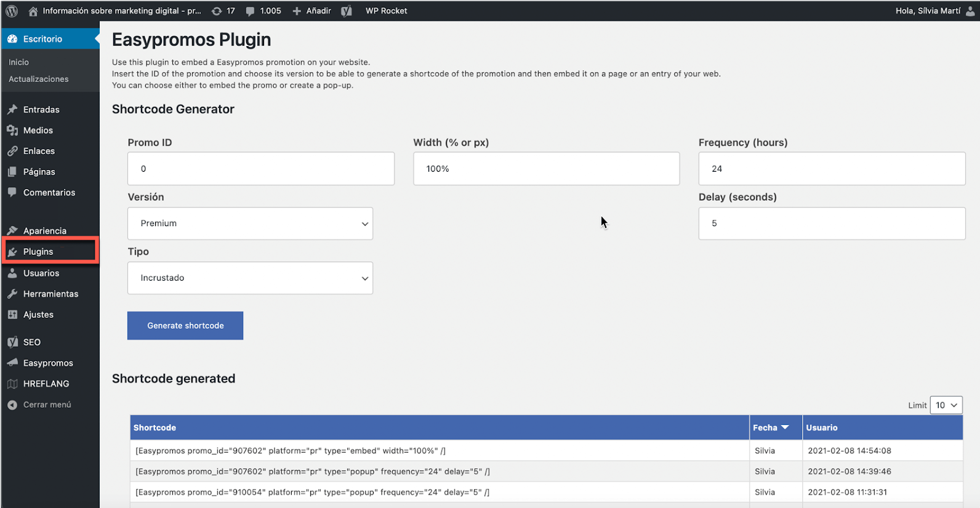
Task: Open the Versión dropdown showing Premium
Action: [250, 224]
